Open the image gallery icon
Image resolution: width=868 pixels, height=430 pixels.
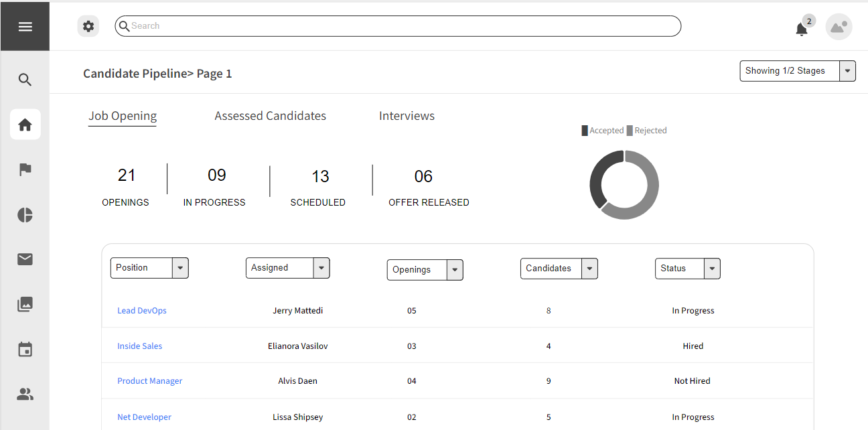coord(25,304)
